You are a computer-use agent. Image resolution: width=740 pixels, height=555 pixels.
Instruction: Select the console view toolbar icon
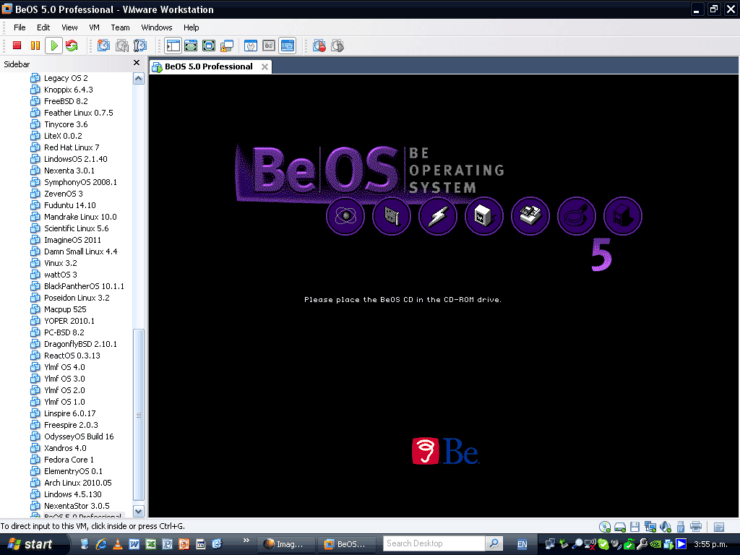point(287,45)
